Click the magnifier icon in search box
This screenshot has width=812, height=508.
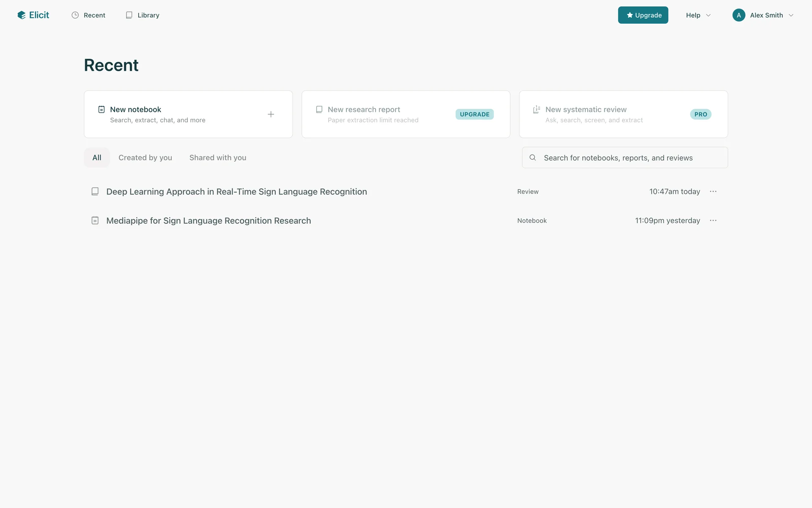[533, 157]
